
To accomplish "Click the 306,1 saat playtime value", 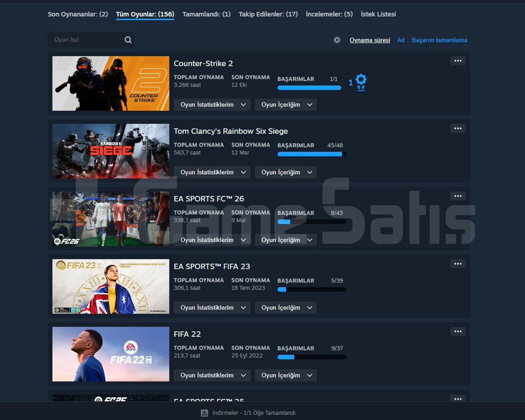I will (187, 288).
